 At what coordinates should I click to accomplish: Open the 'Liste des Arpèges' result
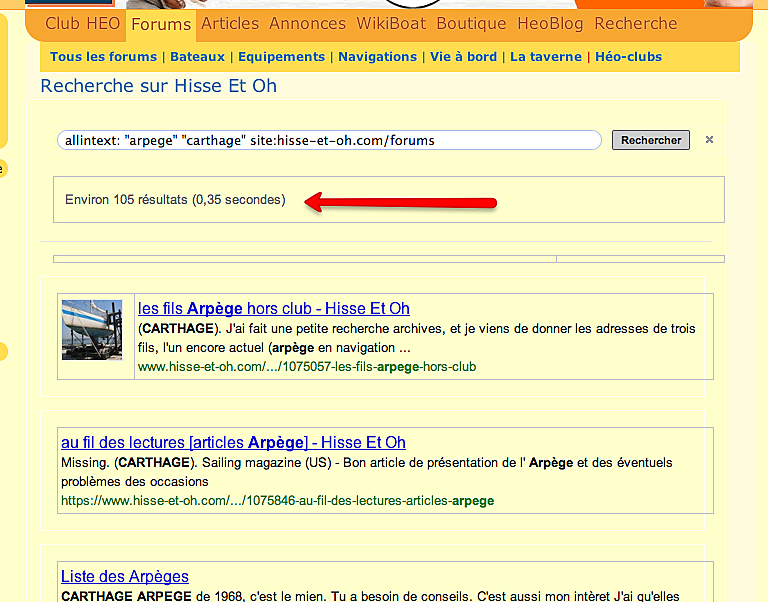(x=125, y=576)
